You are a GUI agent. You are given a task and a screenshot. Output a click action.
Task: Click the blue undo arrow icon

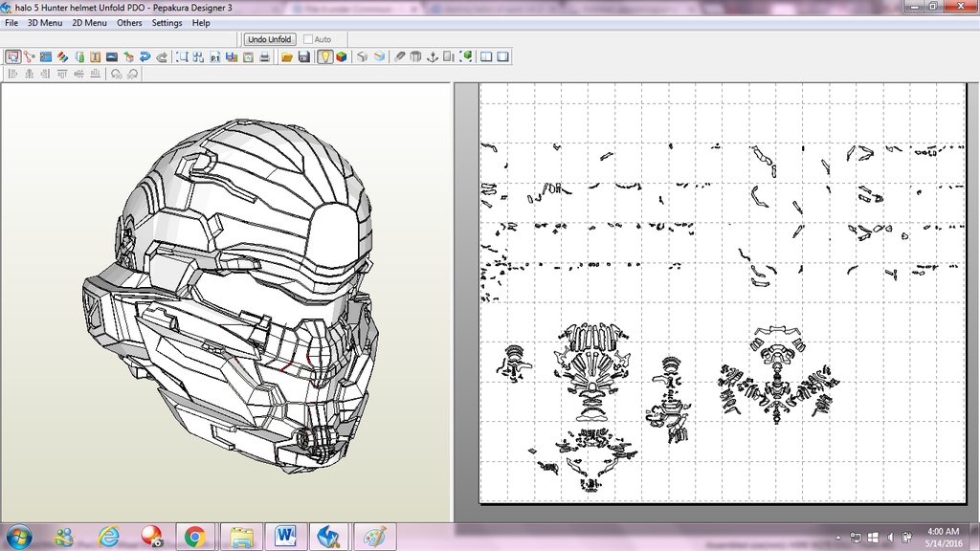[145, 57]
